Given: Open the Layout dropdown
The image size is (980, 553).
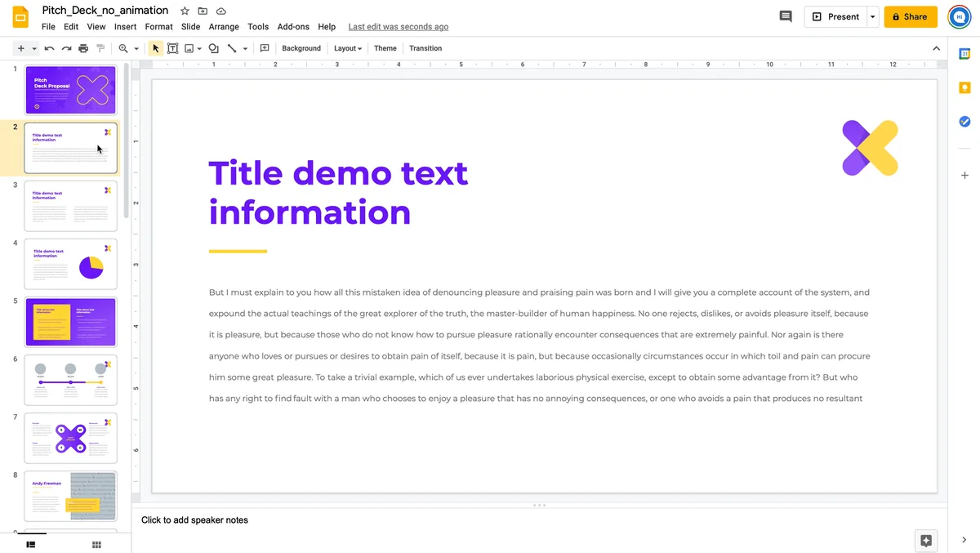Looking at the screenshot, I should tap(348, 48).
